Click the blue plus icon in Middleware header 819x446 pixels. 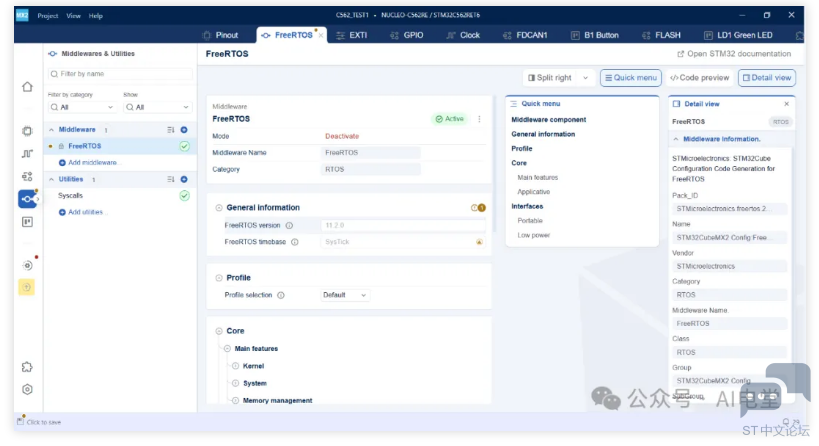[184, 130]
